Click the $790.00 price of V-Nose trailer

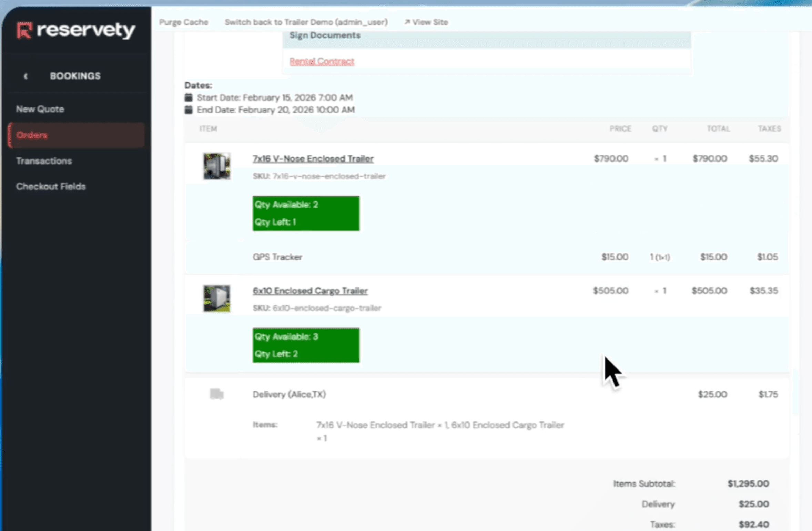pos(611,159)
